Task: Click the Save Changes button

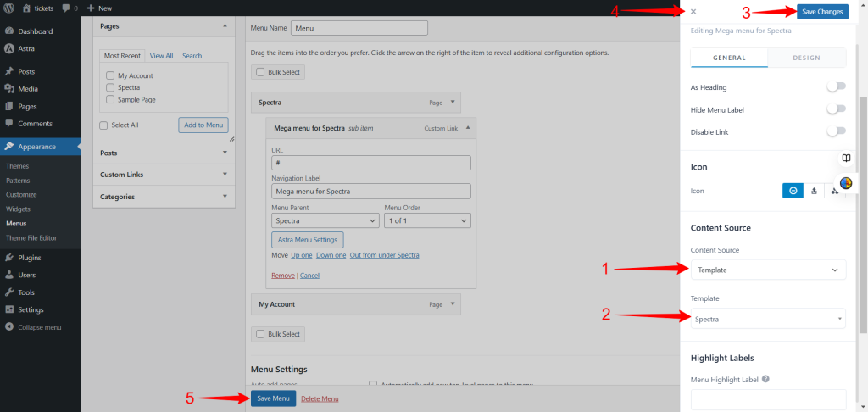Action: pos(822,12)
